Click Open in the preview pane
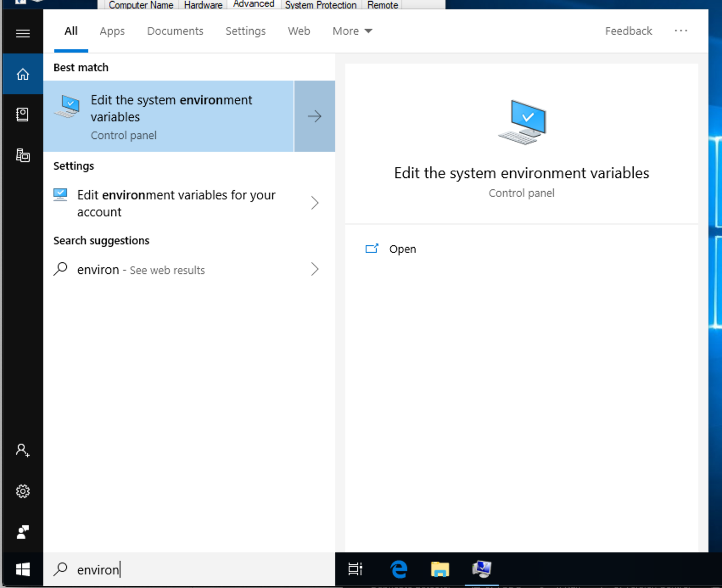Screen dimensions: 722x588 click(403, 249)
